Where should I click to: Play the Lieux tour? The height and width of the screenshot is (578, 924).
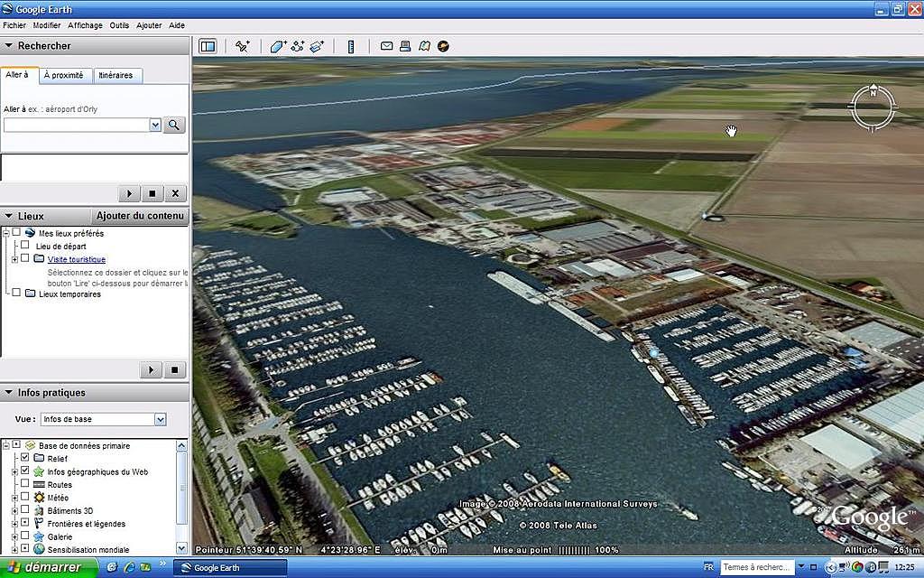tap(152, 369)
